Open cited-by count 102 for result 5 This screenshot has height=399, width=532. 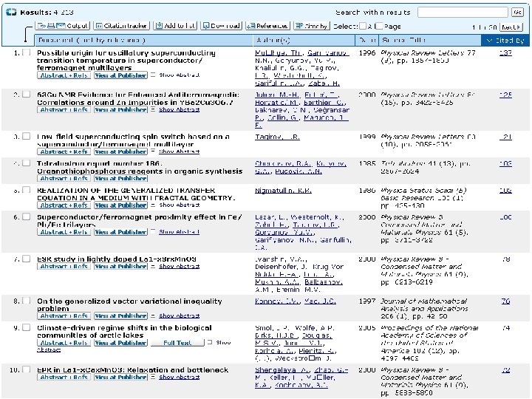[x=505, y=191]
